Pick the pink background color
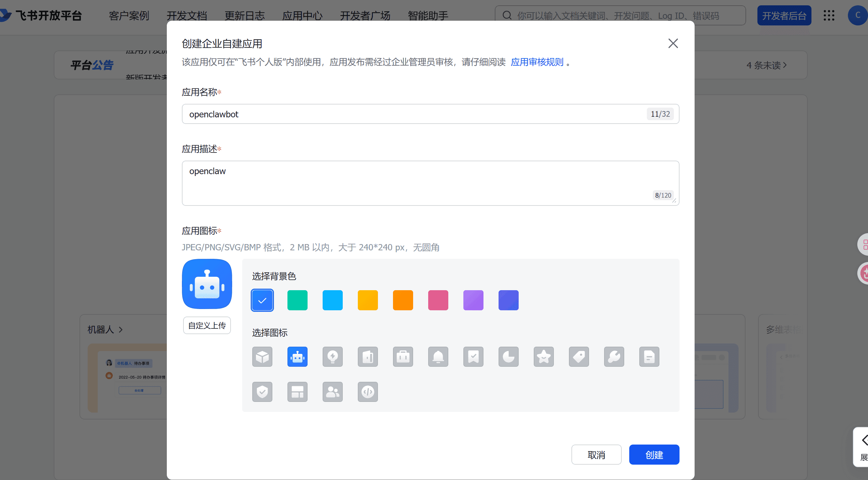 pos(438,300)
